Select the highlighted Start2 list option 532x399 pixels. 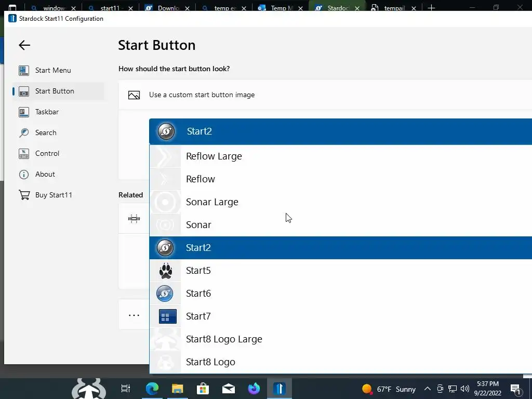pos(341,248)
